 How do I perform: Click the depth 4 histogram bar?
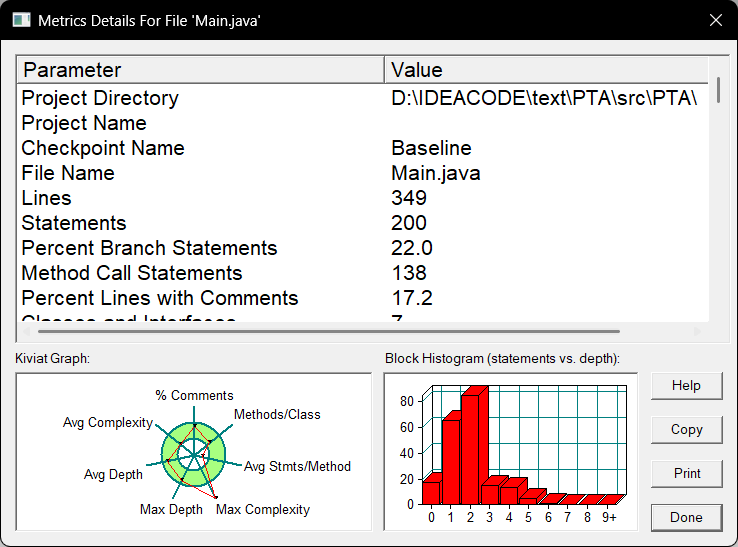click(x=512, y=492)
